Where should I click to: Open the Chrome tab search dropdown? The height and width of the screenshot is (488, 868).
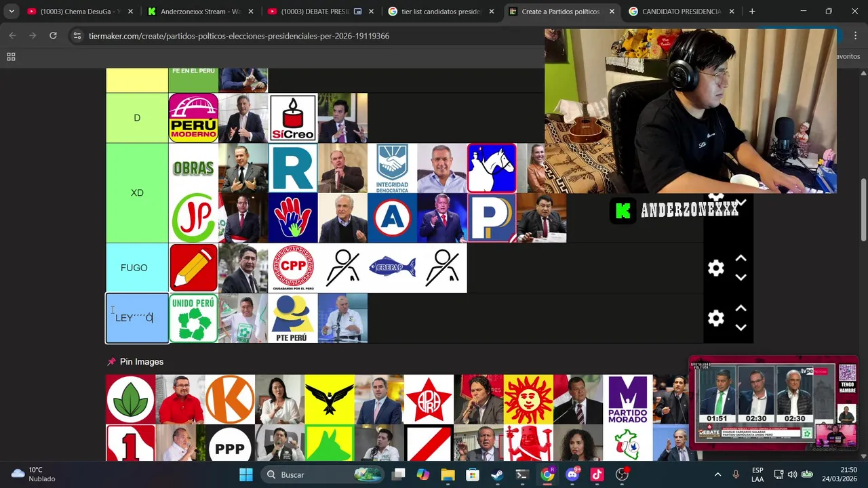12,12
